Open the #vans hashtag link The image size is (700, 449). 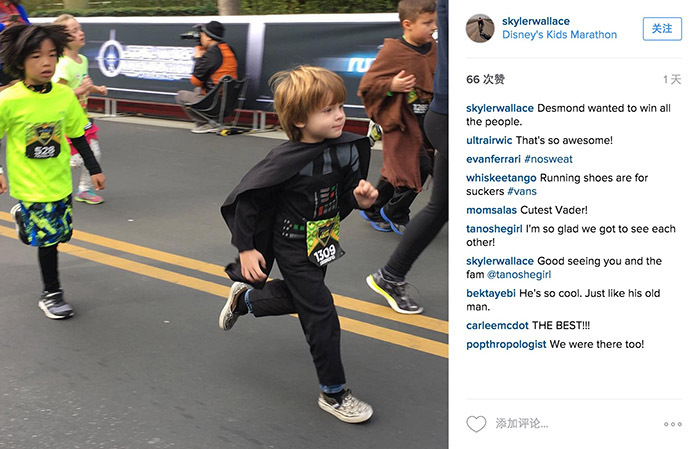522,191
